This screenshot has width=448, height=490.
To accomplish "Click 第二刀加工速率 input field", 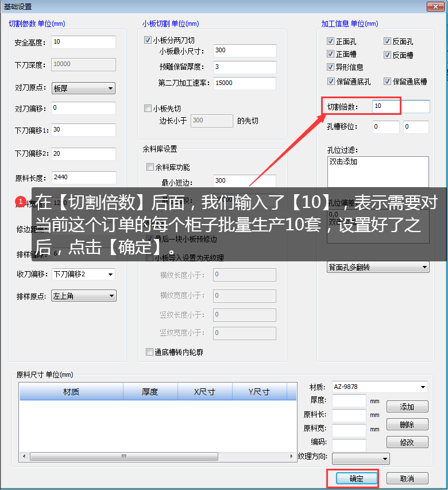I will click(x=245, y=83).
